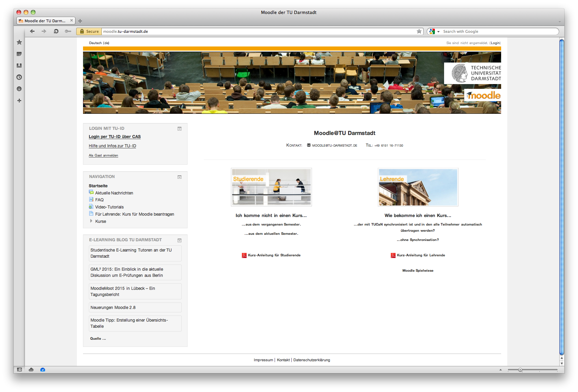Add a new sidebar panel
578x392 pixels.
19,100
